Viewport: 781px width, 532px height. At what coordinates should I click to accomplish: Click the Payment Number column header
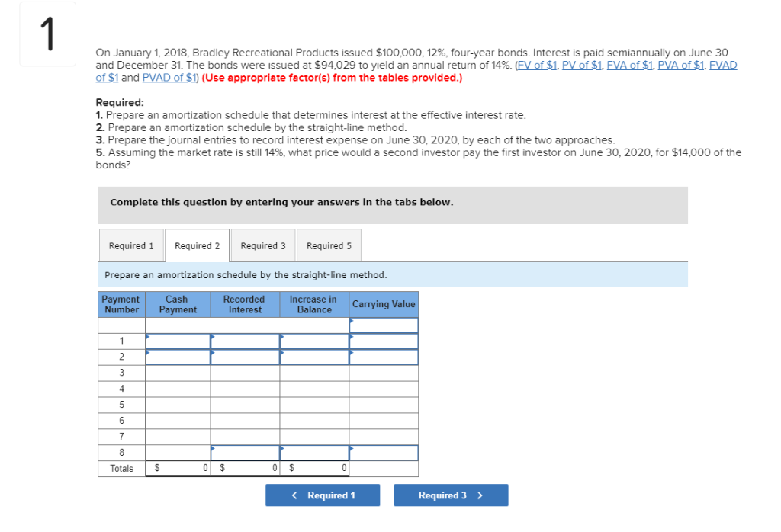121,303
